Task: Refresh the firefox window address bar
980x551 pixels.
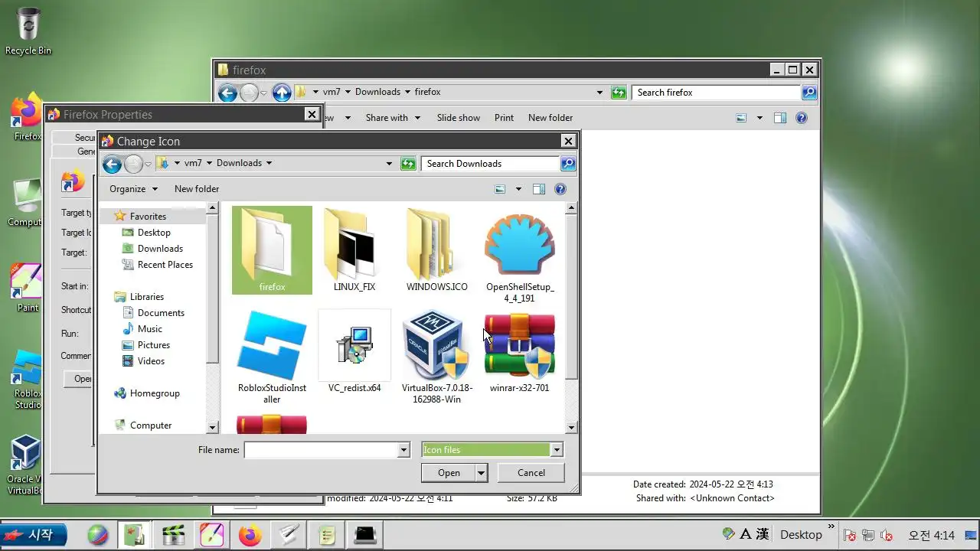Action: tap(619, 93)
